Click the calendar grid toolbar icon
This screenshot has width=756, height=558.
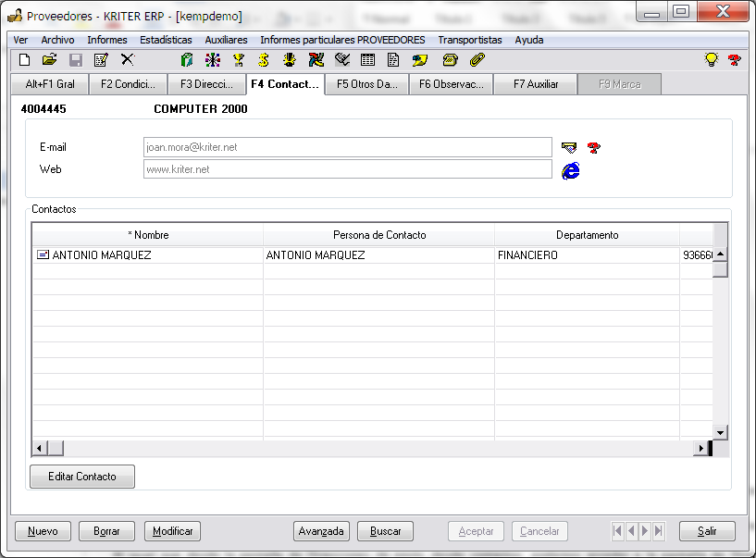click(x=367, y=60)
